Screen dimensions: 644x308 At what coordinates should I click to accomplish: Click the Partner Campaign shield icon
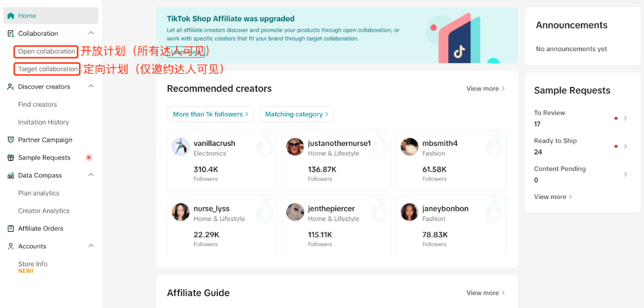pyautogui.click(x=11, y=140)
